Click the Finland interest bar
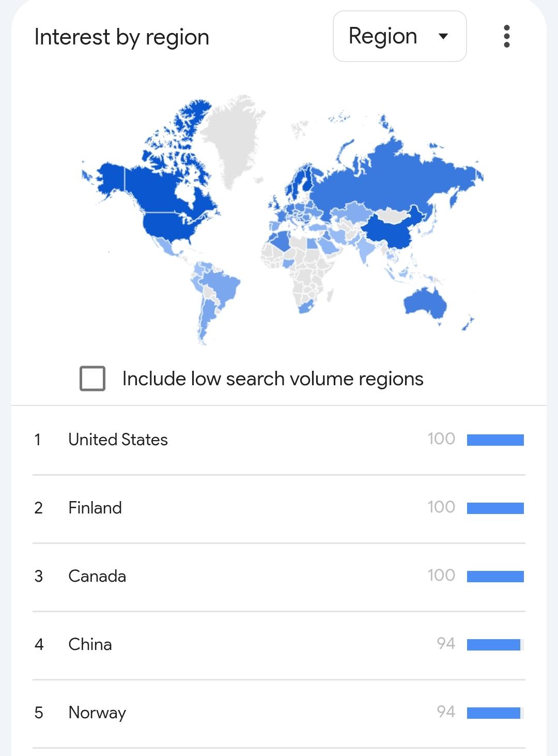The image size is (558, 756). pos(495,508)
